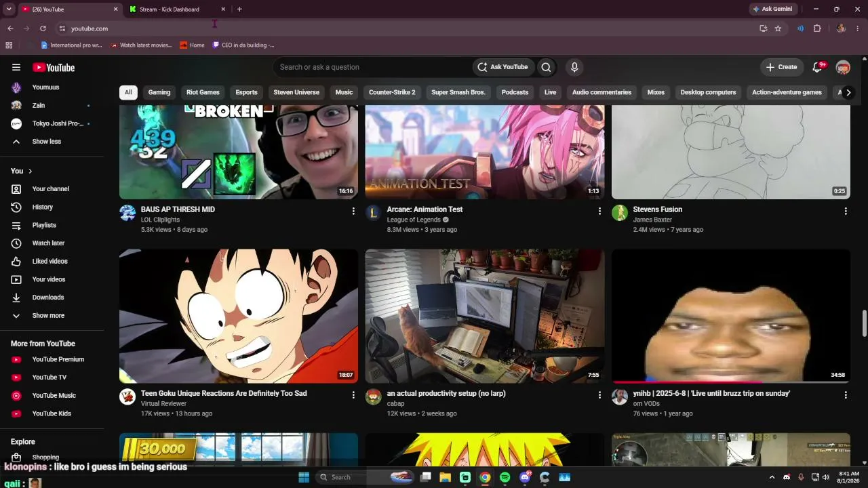Open League of Legends channel avatar
Viewport: 868px width, 488px height.
tap(374, 213)
